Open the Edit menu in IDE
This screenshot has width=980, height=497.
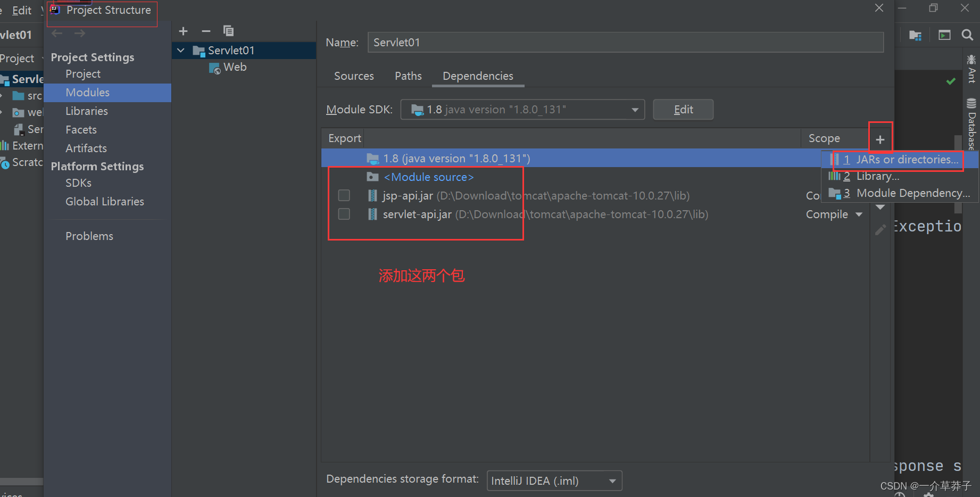coord(22,11)
